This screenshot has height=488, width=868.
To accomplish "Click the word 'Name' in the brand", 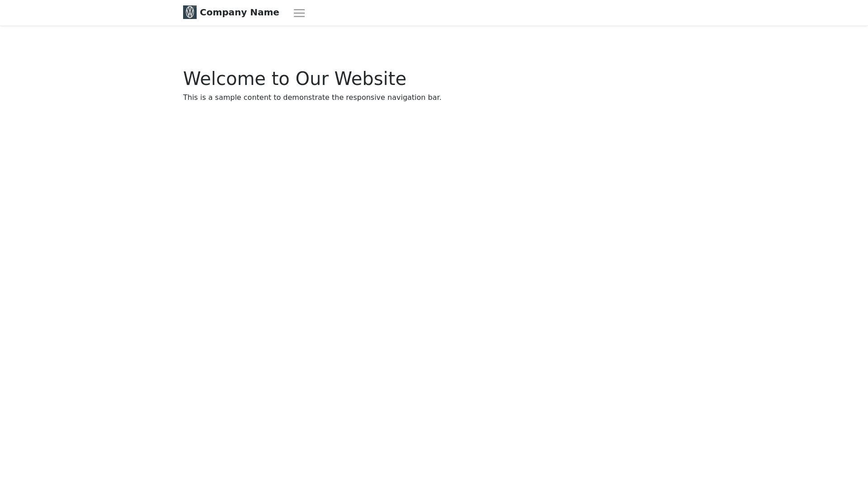I will (x=264, y=13).
